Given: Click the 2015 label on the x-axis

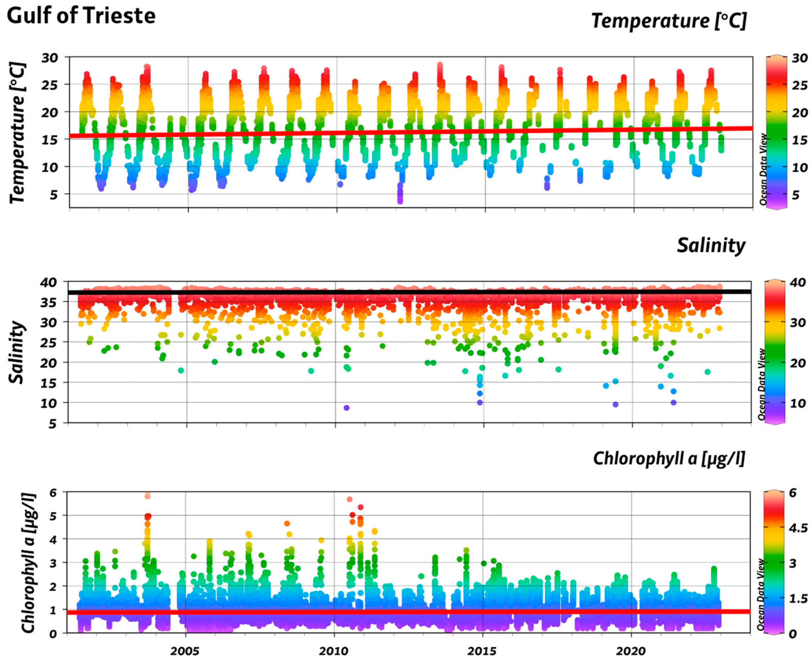Looking at the screenshot, I should point(482,651).
